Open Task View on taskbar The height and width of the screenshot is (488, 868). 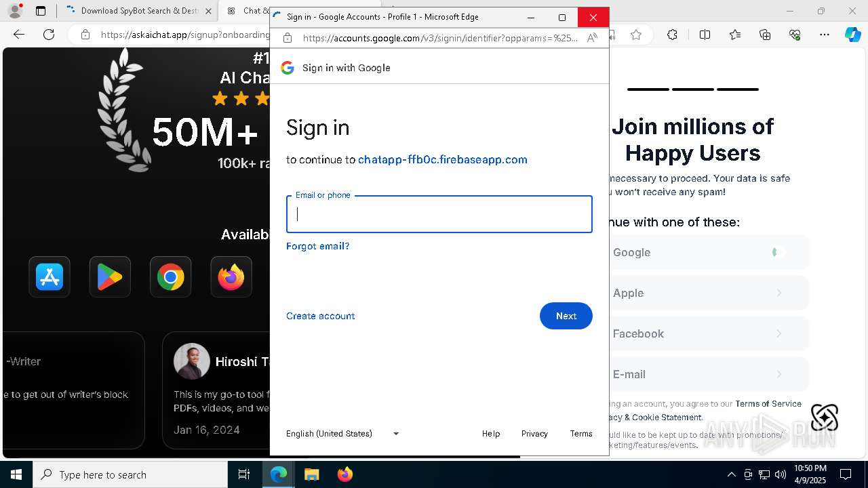[244, 474]
